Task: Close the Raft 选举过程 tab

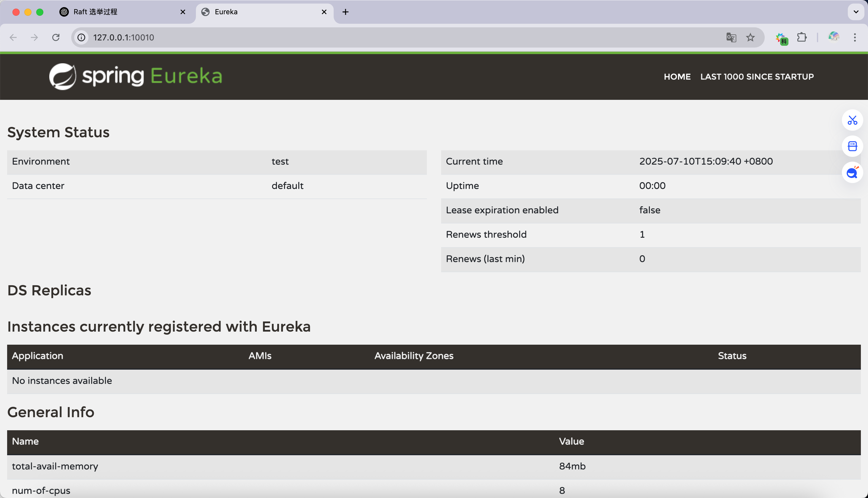Action: point(183,12)
